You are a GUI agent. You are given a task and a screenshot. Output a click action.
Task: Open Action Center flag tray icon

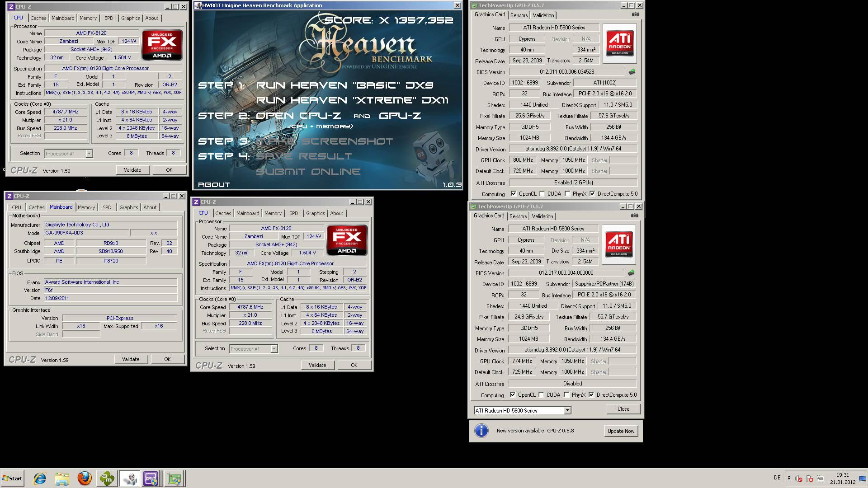coord(809,479)
